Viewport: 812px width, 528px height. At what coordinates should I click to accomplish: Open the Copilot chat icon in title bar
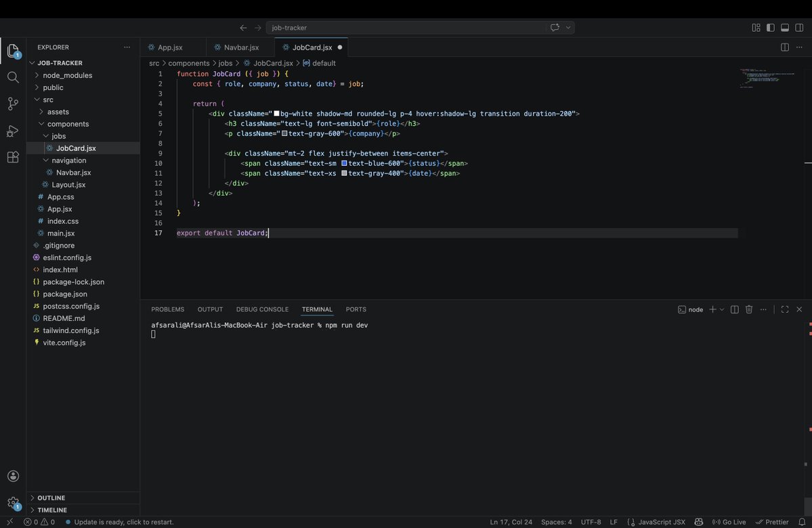click(x=555, y=28)
